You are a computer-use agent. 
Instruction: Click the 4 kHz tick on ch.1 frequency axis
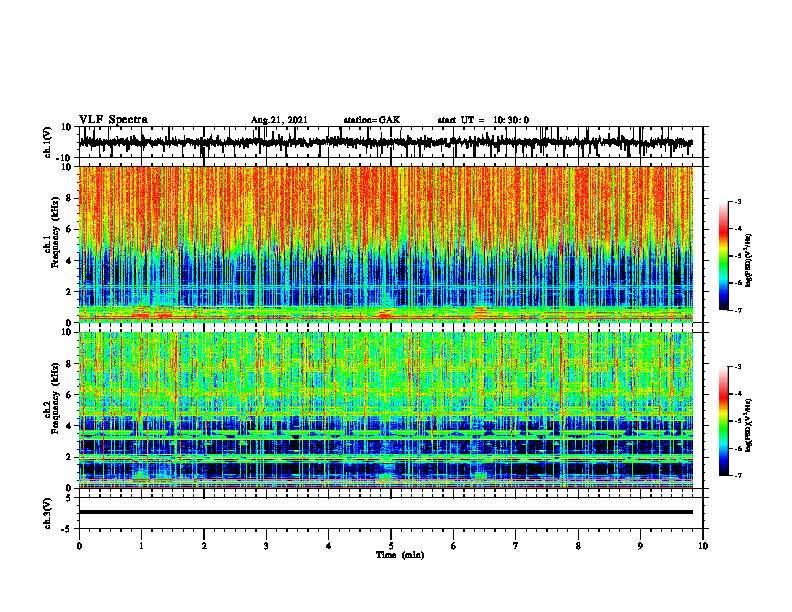pos(69,261)
